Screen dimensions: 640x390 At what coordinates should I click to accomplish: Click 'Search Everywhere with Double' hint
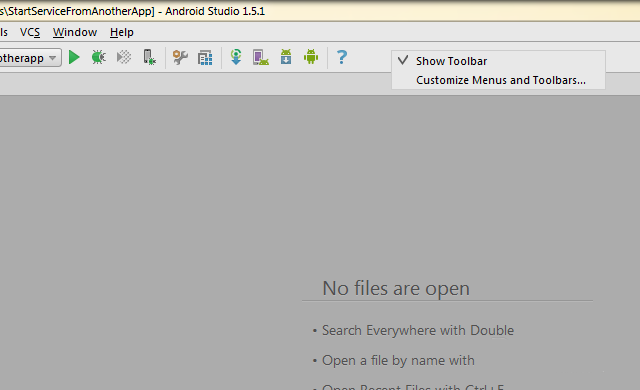[418, 330]
